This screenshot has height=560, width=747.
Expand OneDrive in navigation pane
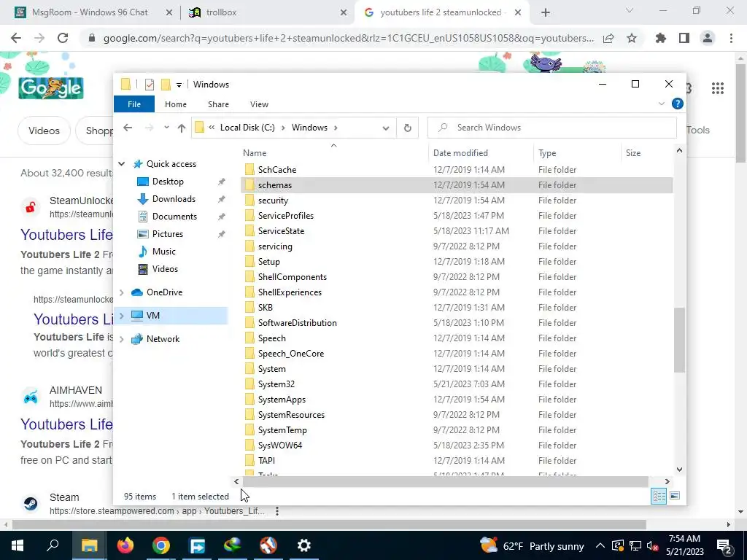pyautogui.click(x=122, y=292)
